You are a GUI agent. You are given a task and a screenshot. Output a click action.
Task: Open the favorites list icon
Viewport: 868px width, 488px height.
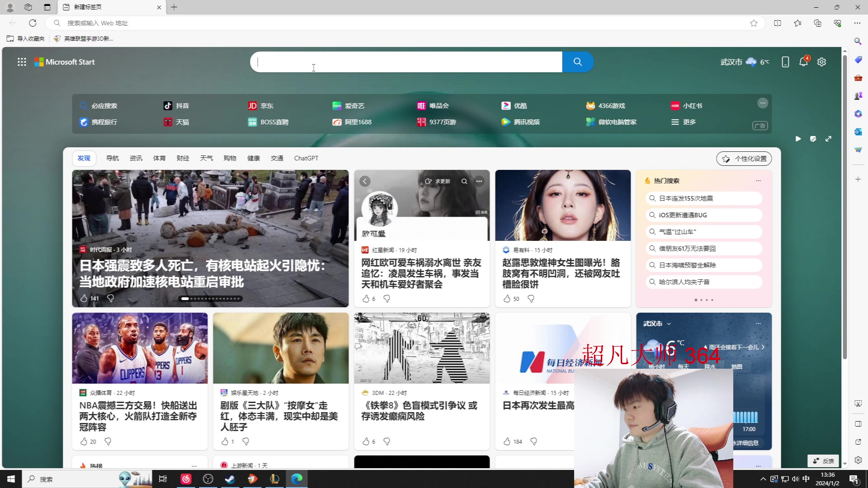797,23
